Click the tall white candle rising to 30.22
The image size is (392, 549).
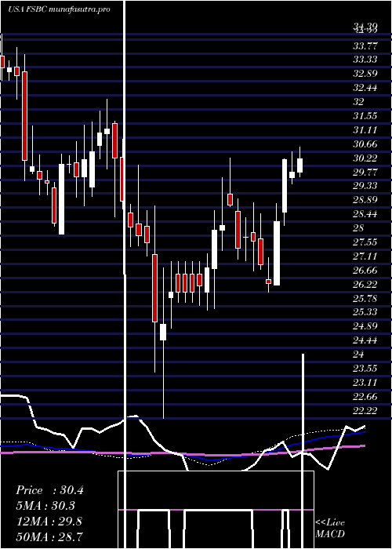[x=285, y=186]
